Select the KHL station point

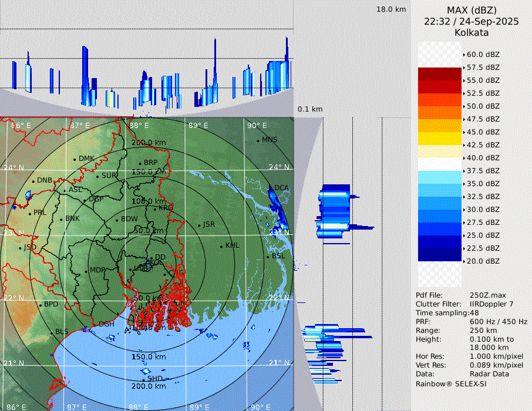pyautogui.click(x=221, y=246)
